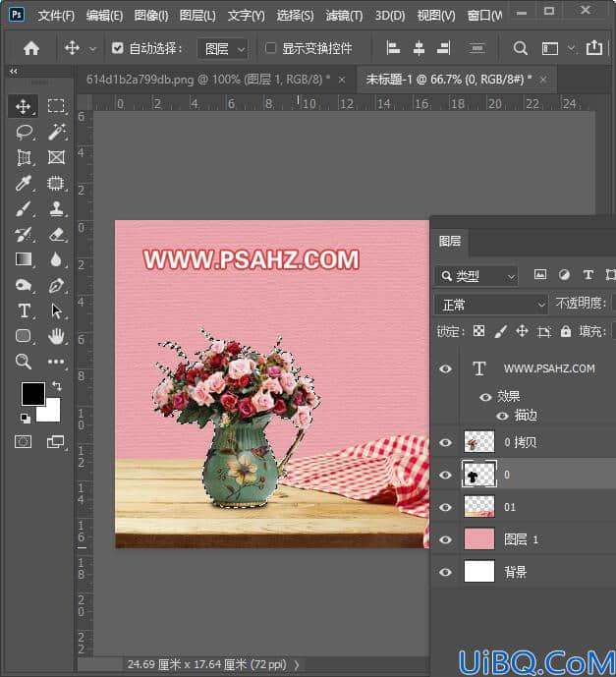Filter layers by pixel layers icon
Screen dimensions: 616x677
coord(540,274)
